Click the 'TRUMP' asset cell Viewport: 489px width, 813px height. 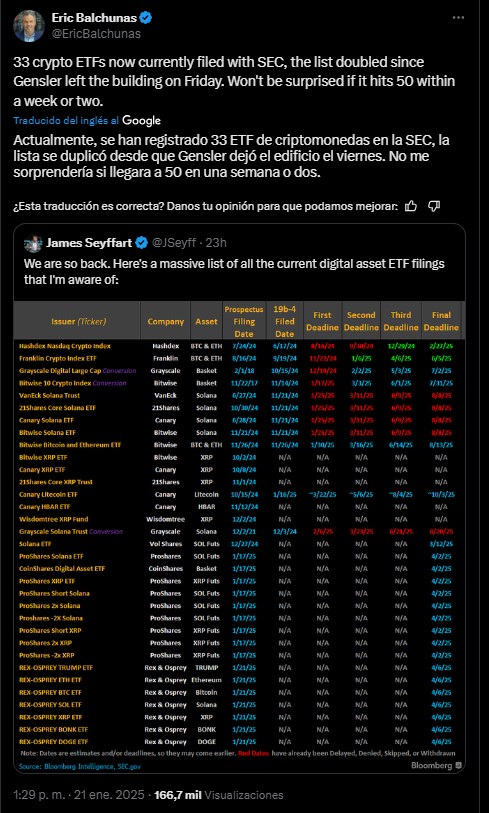(206, 667)
